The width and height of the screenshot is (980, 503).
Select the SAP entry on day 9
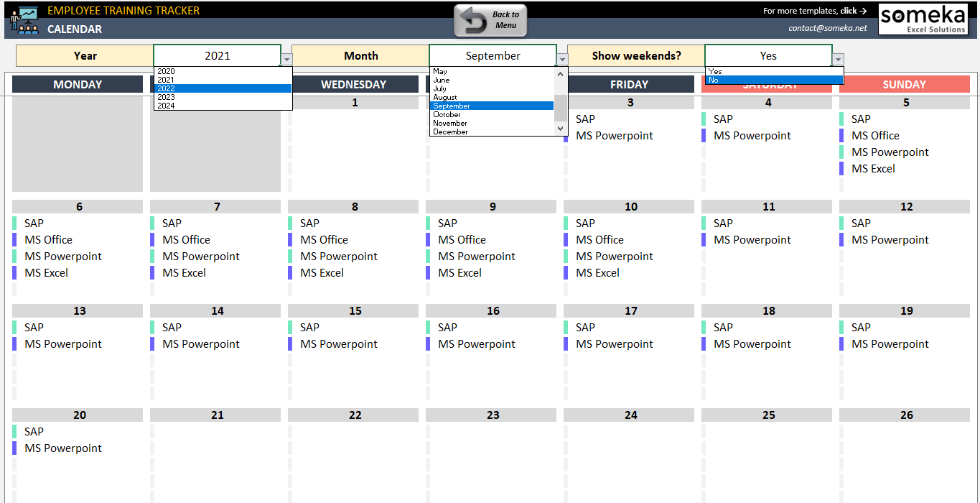pyautogui.click(x=447, y=223)
